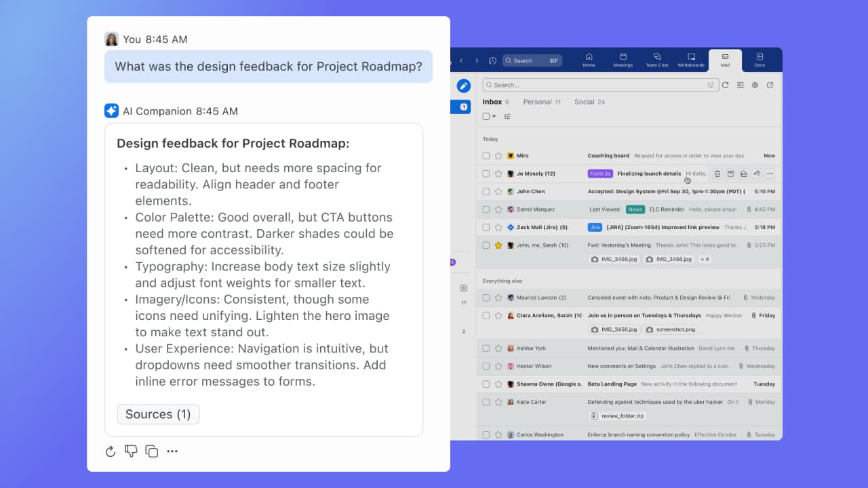This screenshot has width=868, height=488.
Task: Star Darrel Marquez's email
Action: 497,209
